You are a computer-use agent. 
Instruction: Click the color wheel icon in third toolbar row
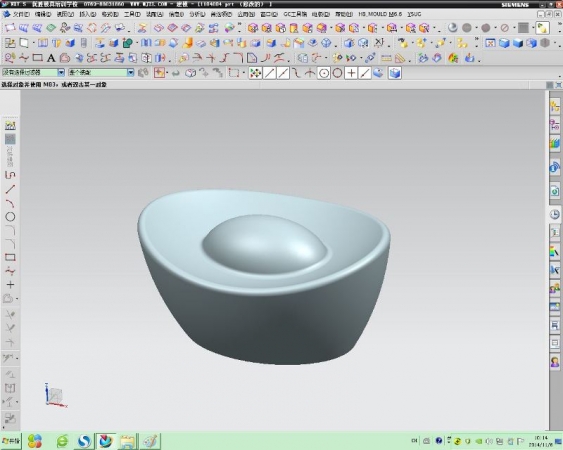[453, 58]
